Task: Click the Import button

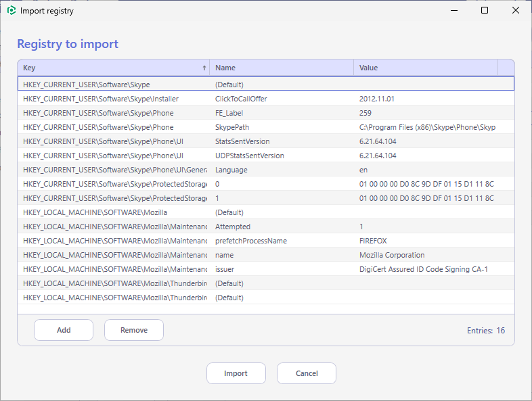Action: point(236,373)
